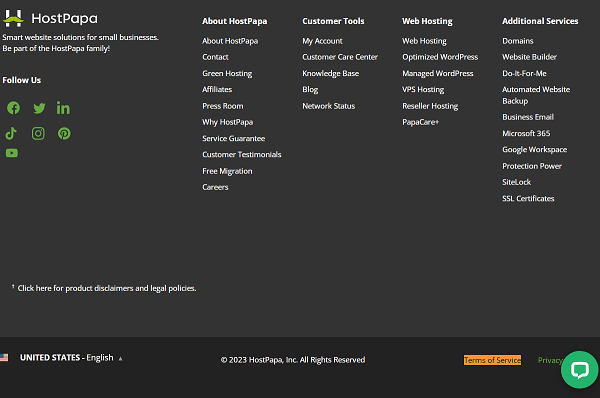Open Free Migration link
The width and height of the screenshot is (600, 398).
pyautogui.click(x=227, y=171)
